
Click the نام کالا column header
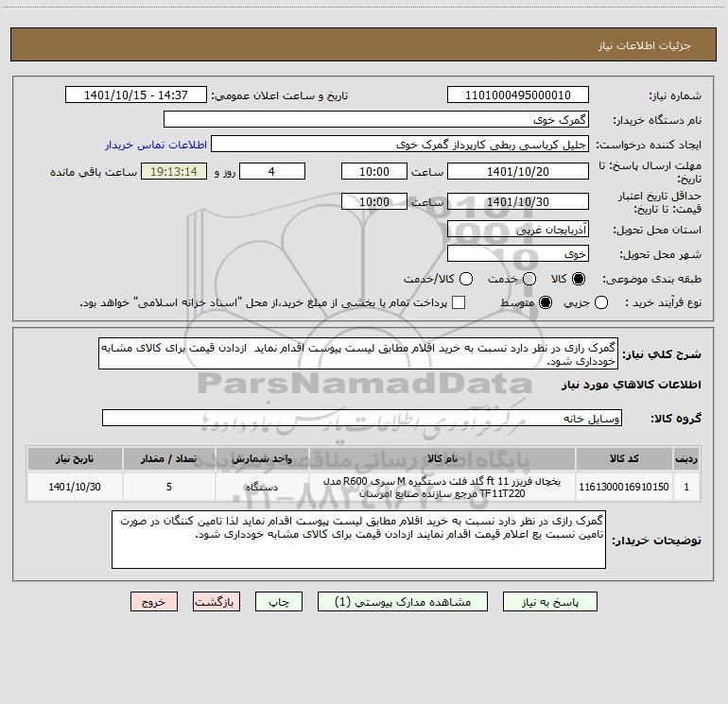point(442,458)
